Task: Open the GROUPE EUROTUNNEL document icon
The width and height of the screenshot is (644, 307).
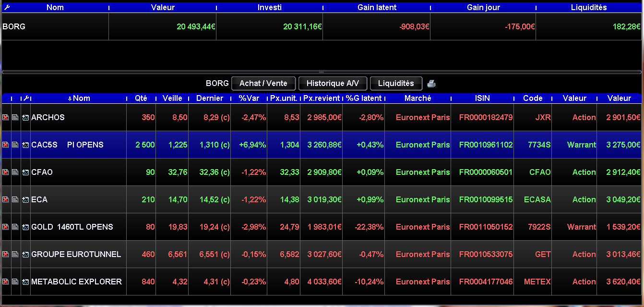Action: tap(15, 254)
